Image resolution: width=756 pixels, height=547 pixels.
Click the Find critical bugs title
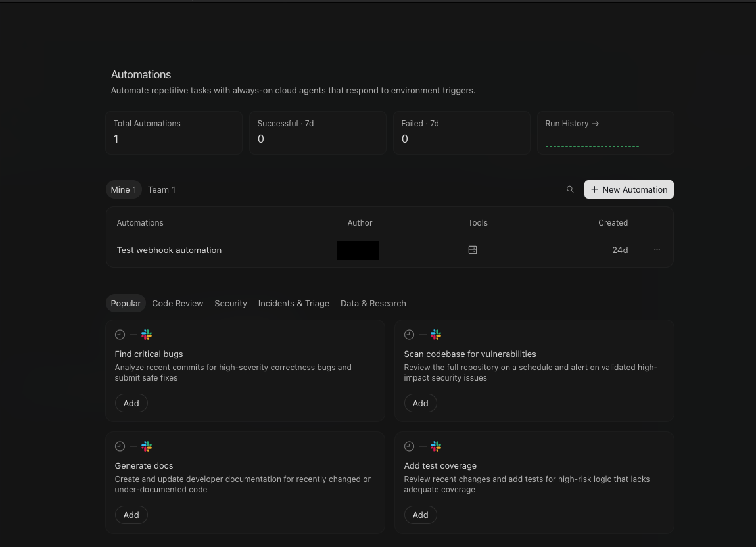[149, 354]
